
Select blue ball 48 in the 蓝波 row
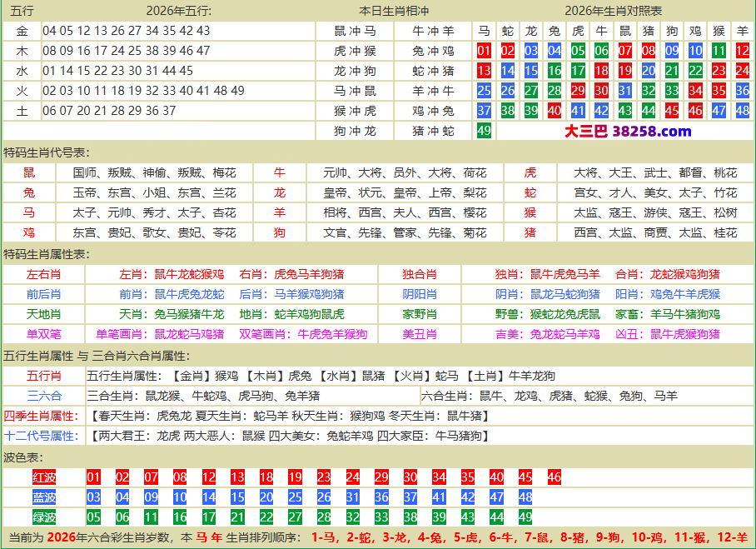(x=525, y=497)
